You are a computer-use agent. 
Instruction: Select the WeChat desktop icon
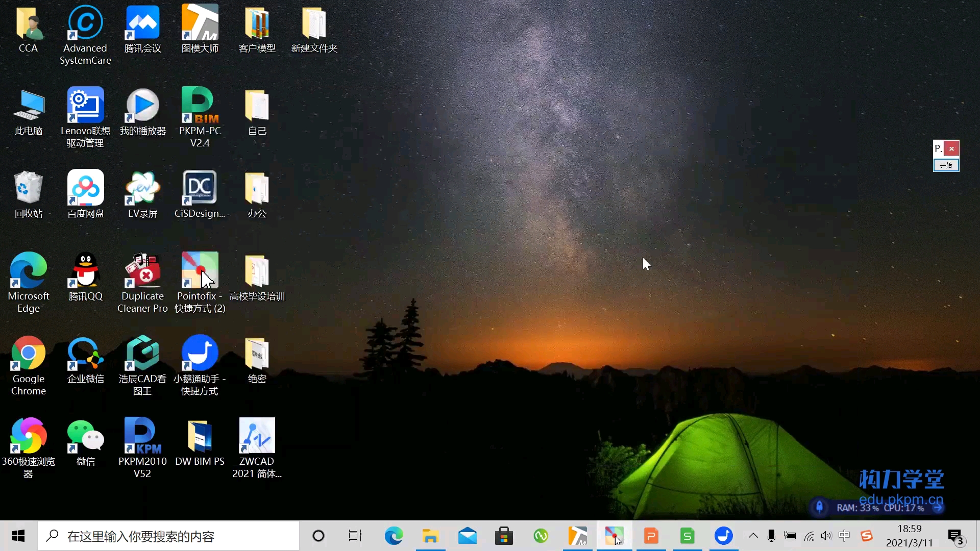coord(85,436)
